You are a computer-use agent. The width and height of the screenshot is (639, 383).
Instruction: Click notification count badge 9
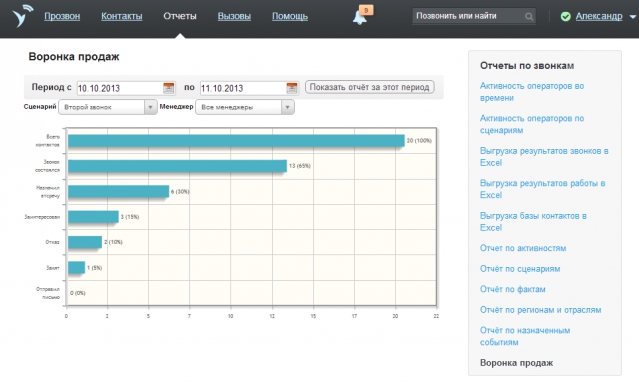pos(366,10)
